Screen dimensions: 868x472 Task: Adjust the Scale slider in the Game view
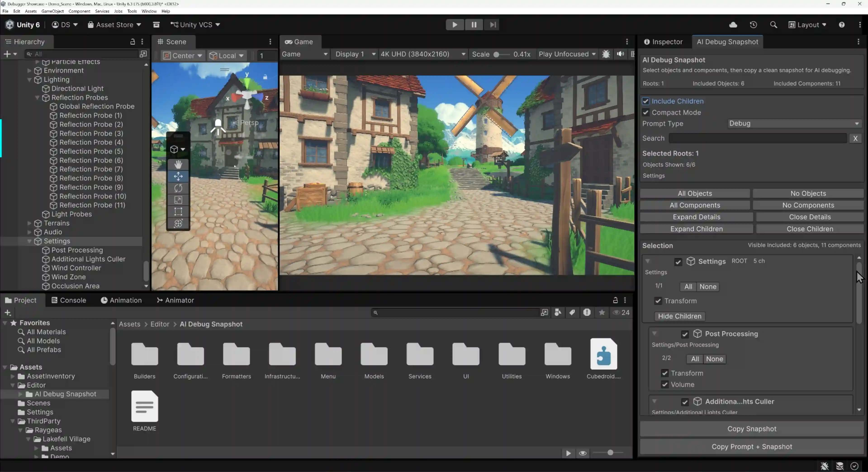tap(496, 54)
